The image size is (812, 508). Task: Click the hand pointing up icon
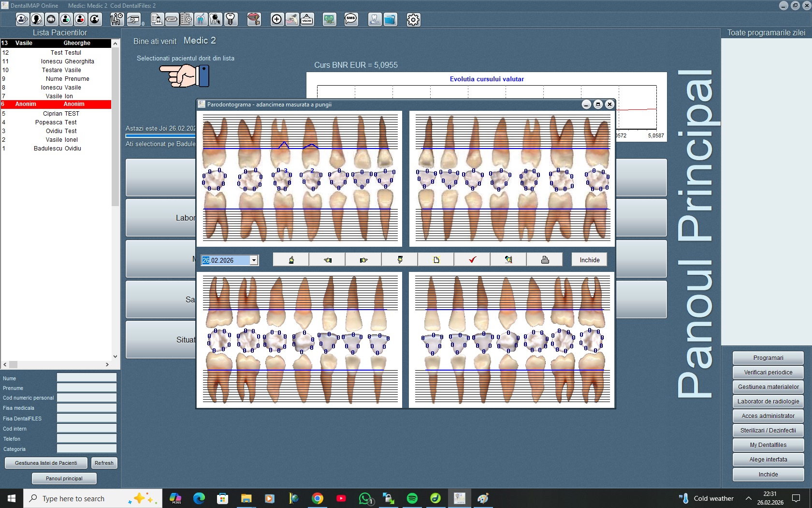pos(291,260)
